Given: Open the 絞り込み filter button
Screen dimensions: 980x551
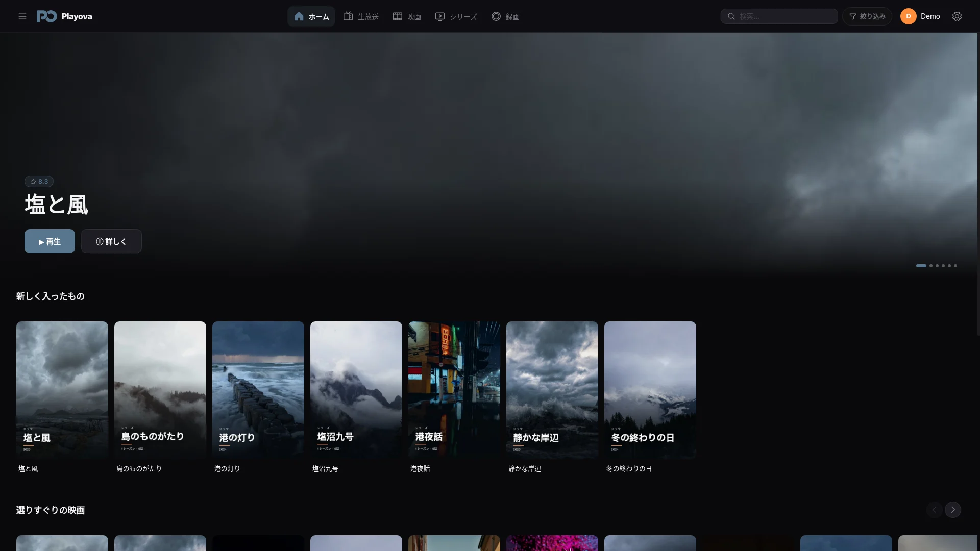Looking at the screenshot, I should pyautogui.click(x=867, y=16).
